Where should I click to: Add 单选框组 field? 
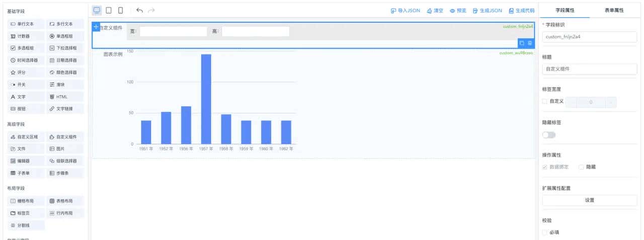[x=65, y=36]
